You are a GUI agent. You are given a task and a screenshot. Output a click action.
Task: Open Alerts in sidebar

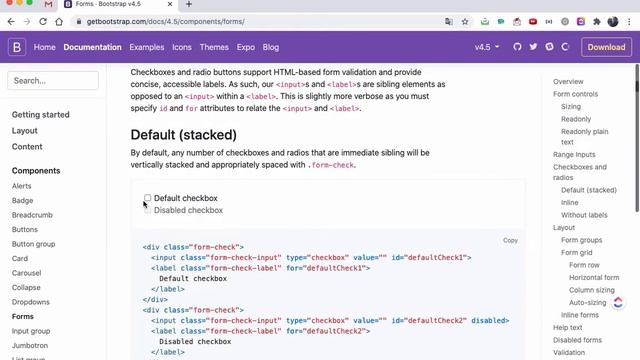tap(22, 186)
